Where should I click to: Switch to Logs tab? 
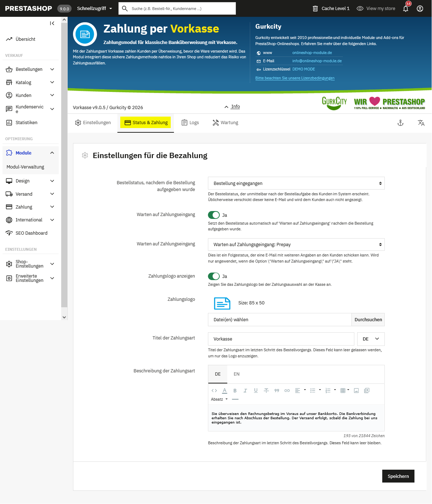tap(190, 123)
